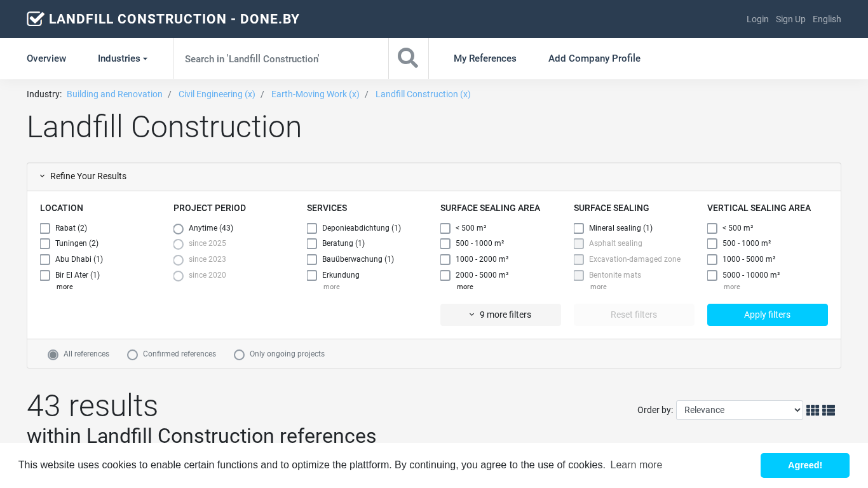
Task: Click the Civil Engineering breadcrumb link
Action: coord(217,94)
